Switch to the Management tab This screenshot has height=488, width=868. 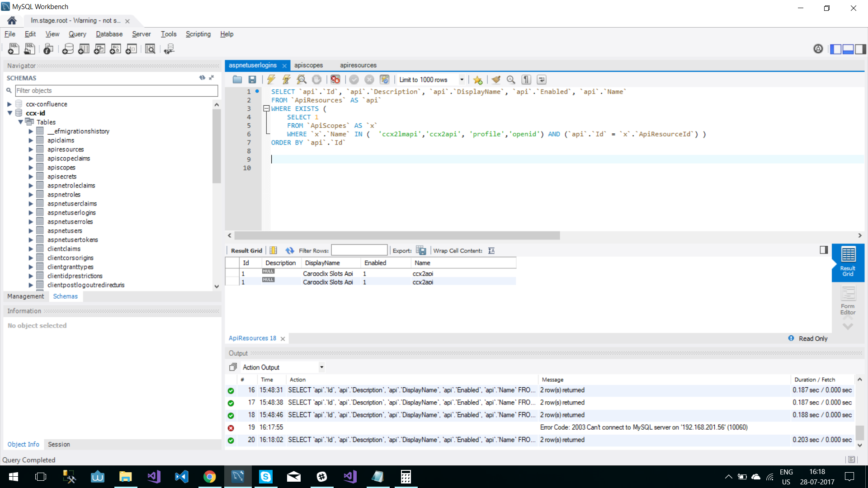tap(26, 296)
